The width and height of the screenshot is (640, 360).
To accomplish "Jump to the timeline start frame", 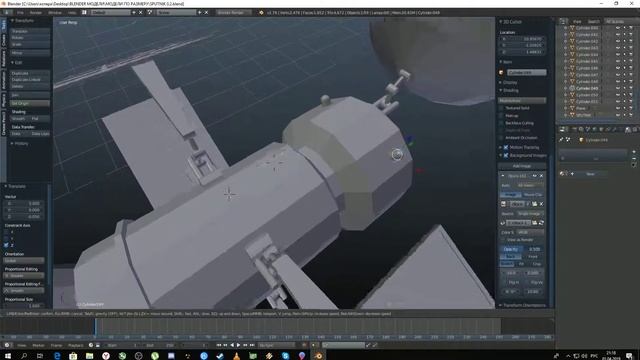I will [218, 345].
